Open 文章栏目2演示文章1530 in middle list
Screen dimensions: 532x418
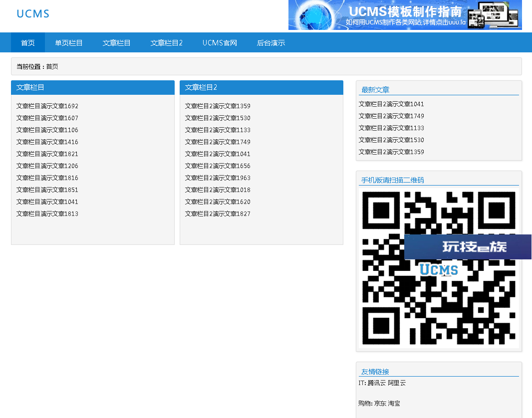tap(218, 118)
